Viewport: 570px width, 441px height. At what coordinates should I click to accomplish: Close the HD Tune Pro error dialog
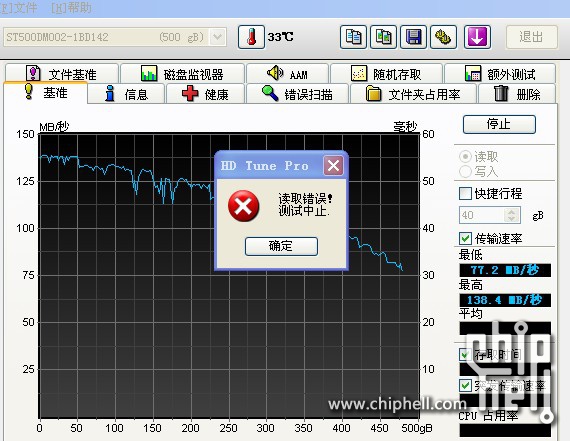coord(333,166)
